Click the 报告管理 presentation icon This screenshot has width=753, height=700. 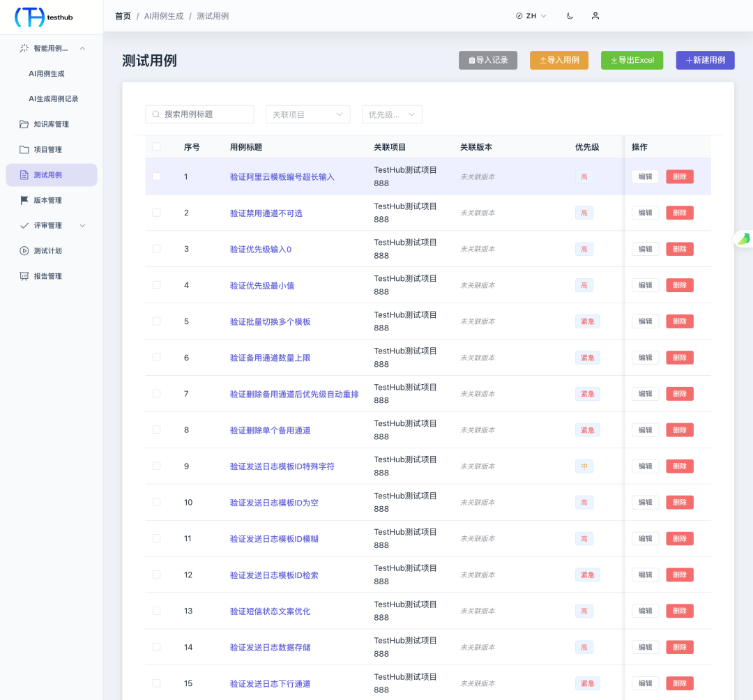coord(24,276)
